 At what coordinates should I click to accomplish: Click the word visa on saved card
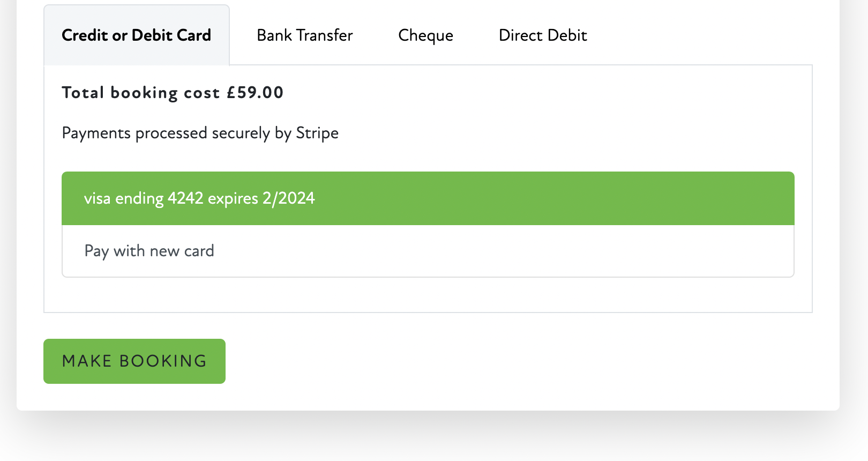click(97, 198)
